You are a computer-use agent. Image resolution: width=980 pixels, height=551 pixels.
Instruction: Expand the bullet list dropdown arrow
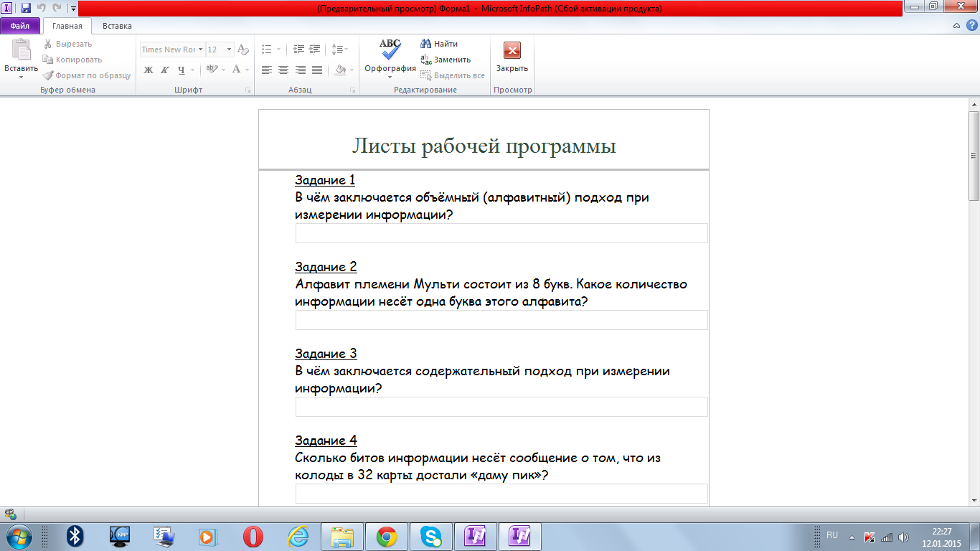pyautogui.click(x=278, y=50)
